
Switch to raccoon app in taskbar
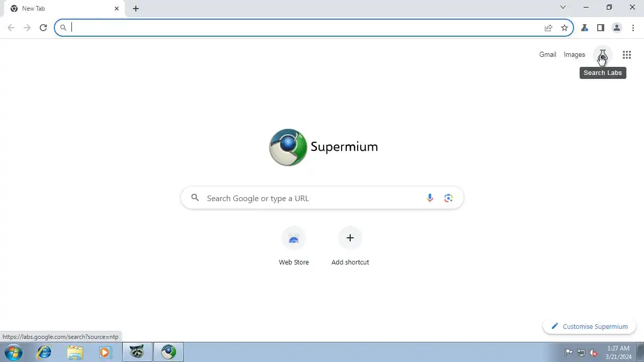pos(137,352)
